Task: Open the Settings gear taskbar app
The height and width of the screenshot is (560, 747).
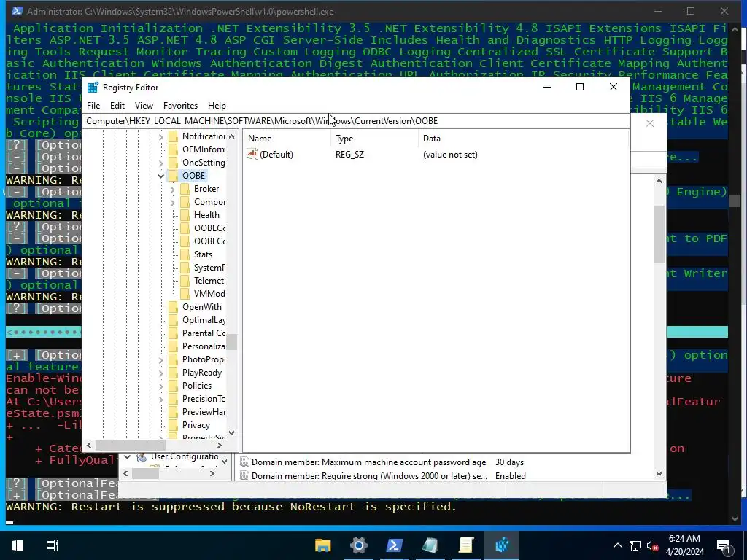Action: click(359, 545)
